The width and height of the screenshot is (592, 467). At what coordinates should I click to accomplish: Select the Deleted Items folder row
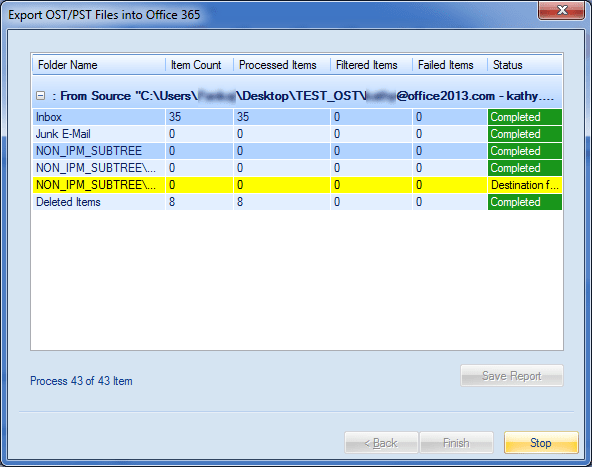297,202
